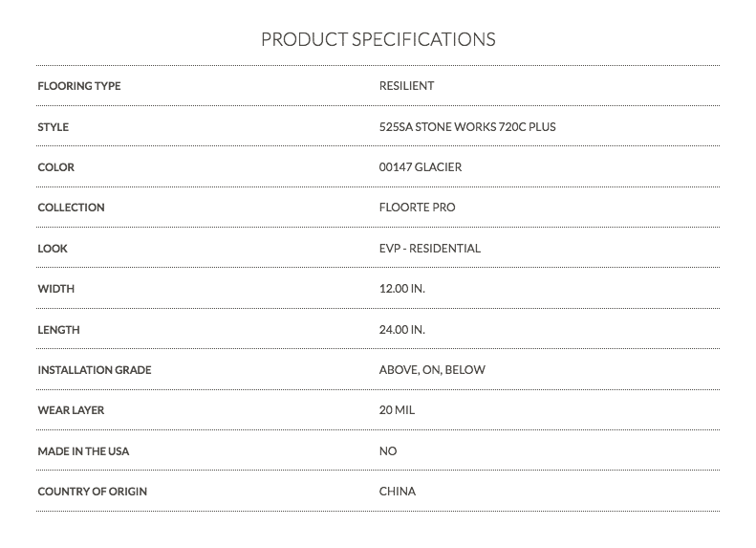756x548 pixels.
Task: Select the Style row label
Action: (53, 127)
